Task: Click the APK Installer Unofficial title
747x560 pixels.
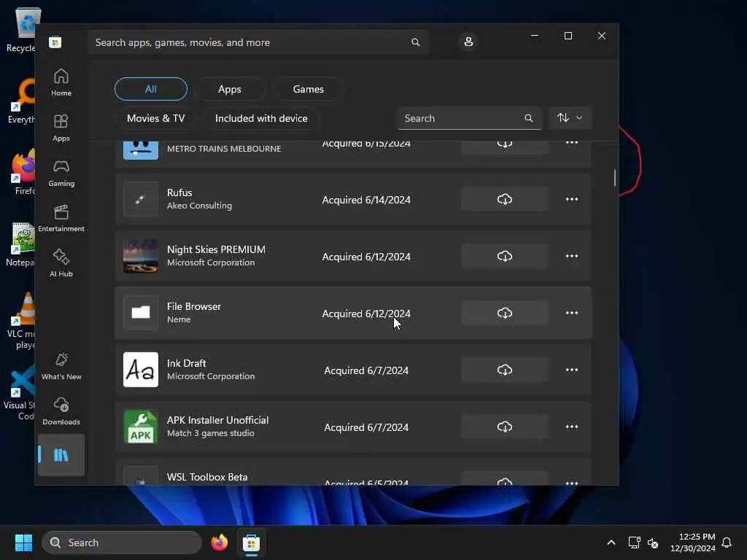Action: [x=217, y=420]
